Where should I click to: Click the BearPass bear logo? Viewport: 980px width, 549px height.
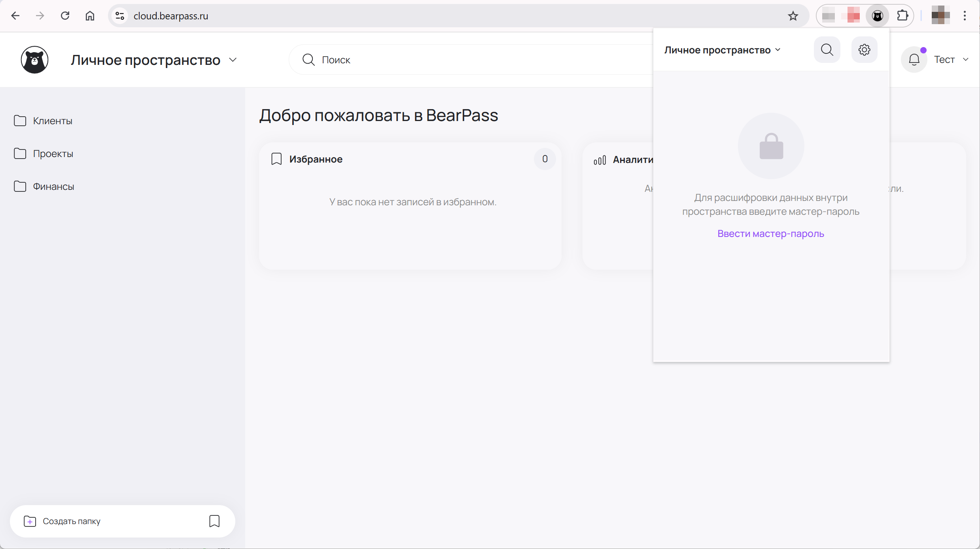point(35,60)
